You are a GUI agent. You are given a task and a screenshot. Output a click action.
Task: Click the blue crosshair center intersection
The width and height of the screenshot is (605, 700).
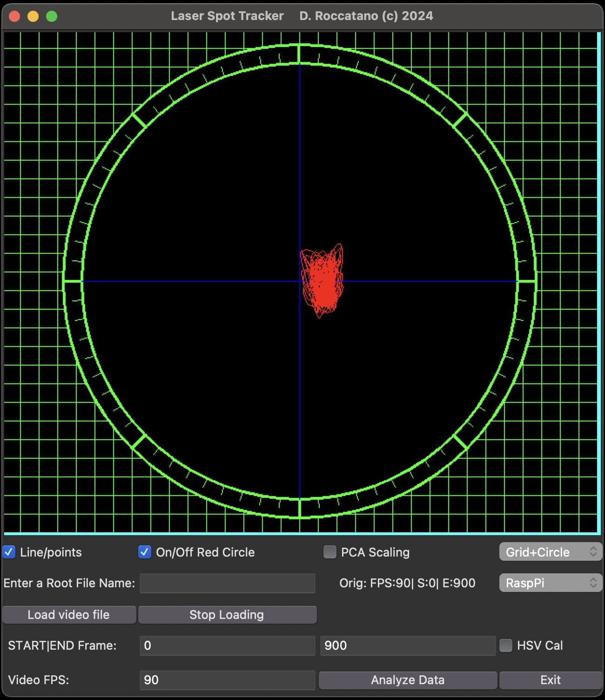pyautogui.click(x=299, y=281)
